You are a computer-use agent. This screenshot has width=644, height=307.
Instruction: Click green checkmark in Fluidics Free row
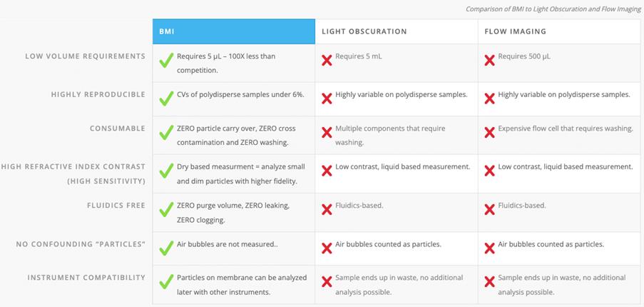tap(165, 211)
